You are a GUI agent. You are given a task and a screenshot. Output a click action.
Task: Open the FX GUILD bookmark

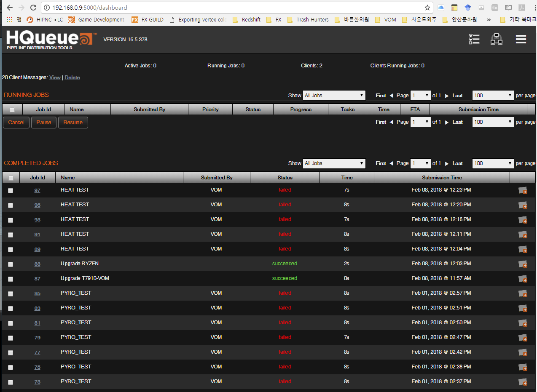click(x=148, y=19)
